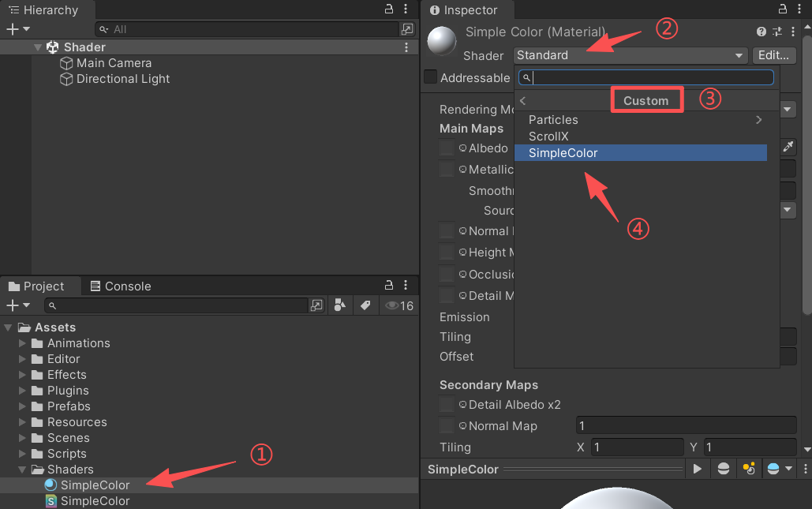Click the search-by-type icon in the Project toolbar
Image resolution: width=812 pixels, height=509 pixels.
pos(339,305)
